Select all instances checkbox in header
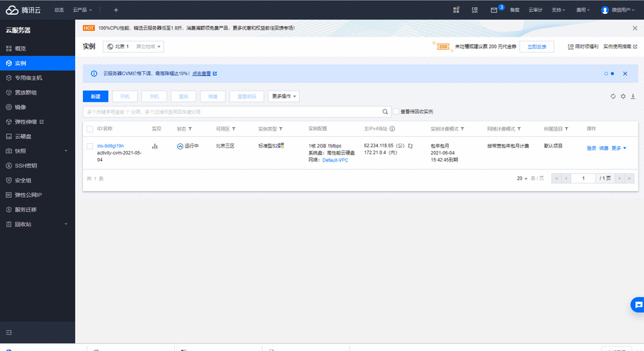Viewport: 644px width, 351px height. click(90, 129)
